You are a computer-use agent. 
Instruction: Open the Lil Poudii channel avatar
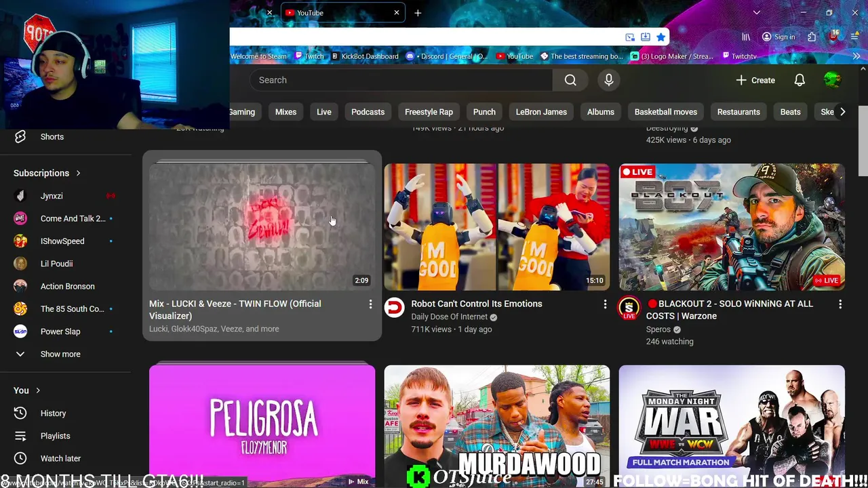[x=20, y=264]
